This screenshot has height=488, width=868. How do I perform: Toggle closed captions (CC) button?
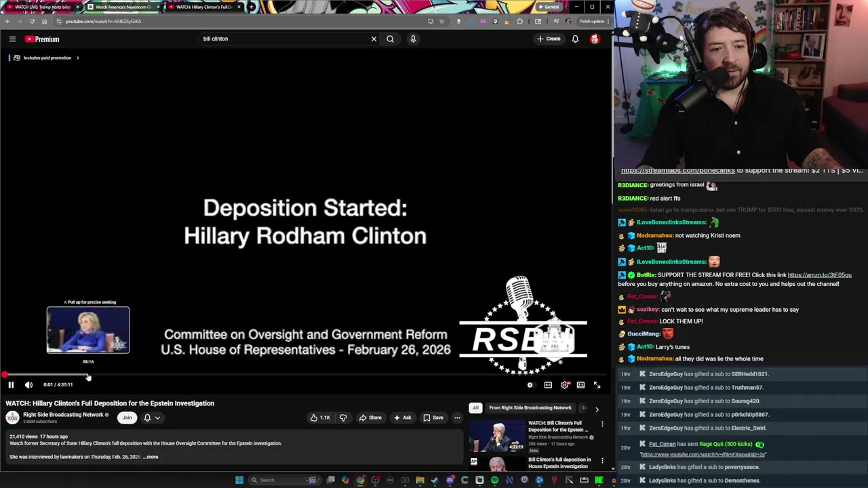[x=548, y=385]
